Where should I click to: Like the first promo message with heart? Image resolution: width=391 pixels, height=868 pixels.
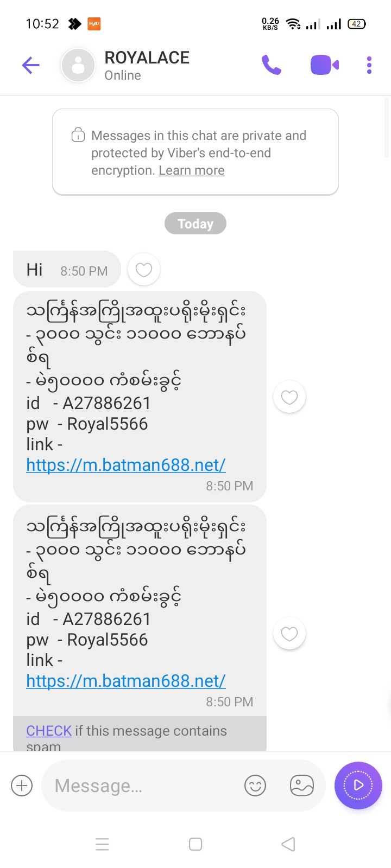289,397
